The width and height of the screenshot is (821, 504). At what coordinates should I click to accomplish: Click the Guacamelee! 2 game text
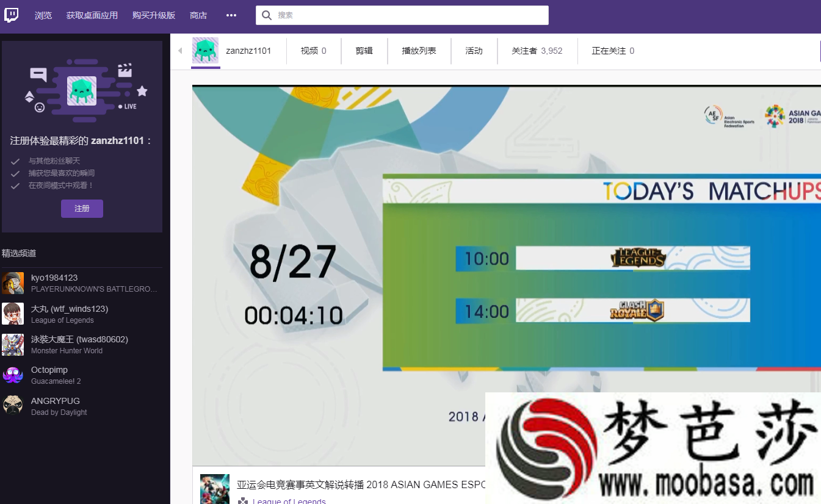coord(56,381)
